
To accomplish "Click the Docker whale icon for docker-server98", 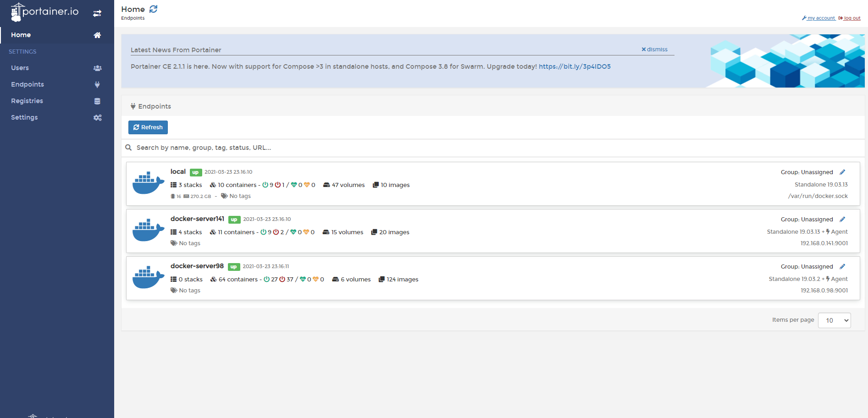I will 148,277.
